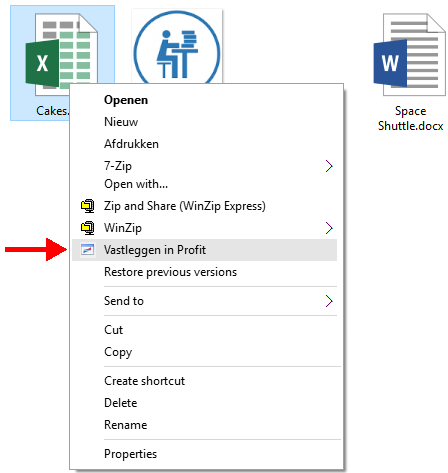Select Afdrukken to print the file
This screenshot has width=448, height=473.
pos(205,144)
